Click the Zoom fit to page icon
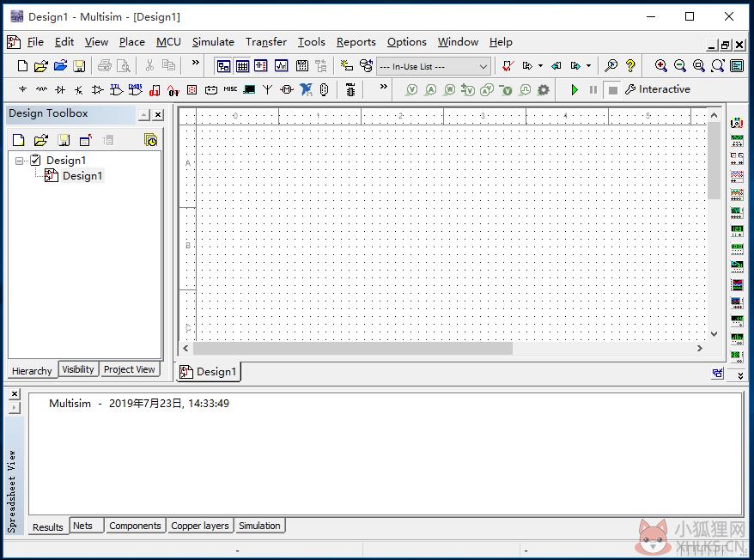 (x=718, y=66)
